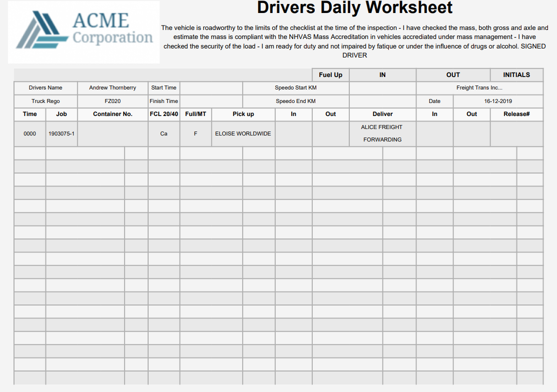Select the INITIALS header cell
This screenshot has width=557, height=392.
coord(516,75)
